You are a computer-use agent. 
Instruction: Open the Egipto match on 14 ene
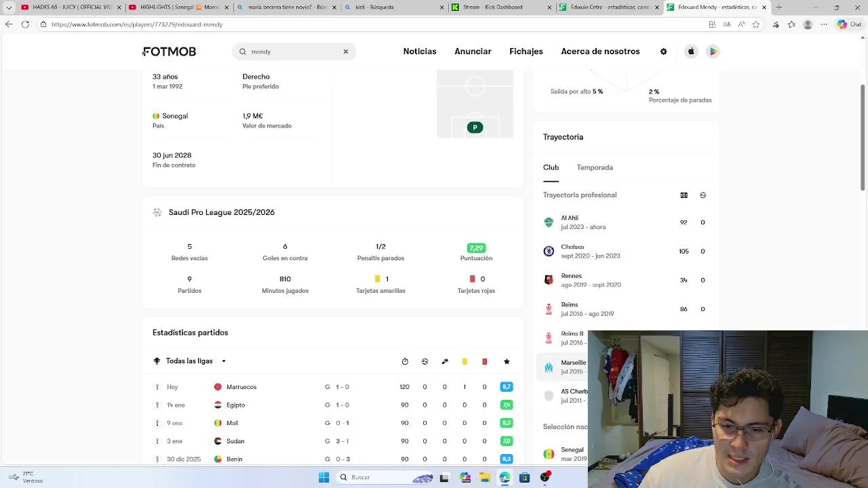tap(332, 405)
